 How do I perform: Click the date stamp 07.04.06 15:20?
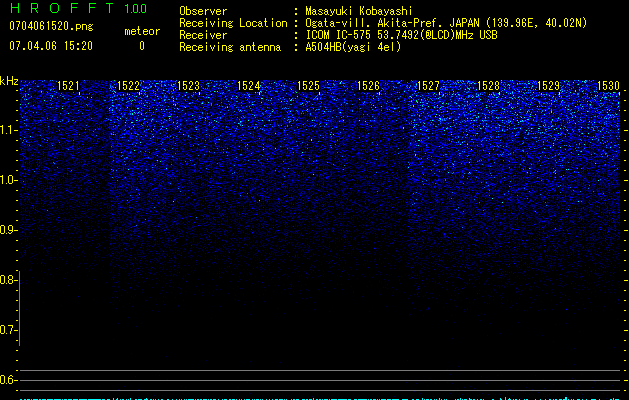tap(51, 46)
